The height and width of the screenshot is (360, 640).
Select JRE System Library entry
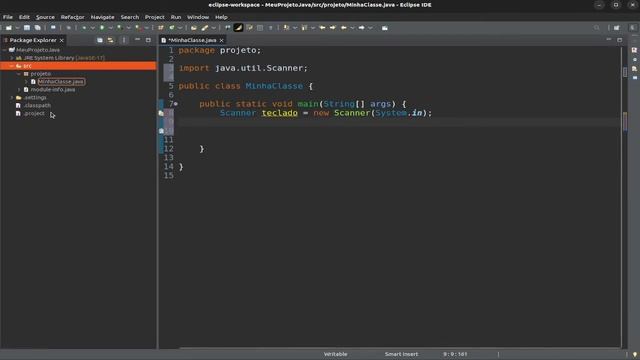tap(64, 58)
